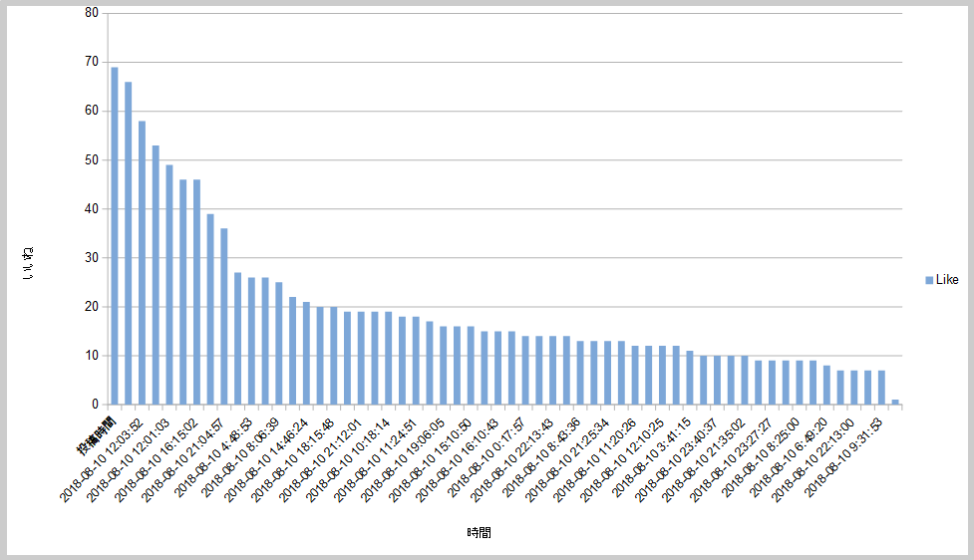
Task: Select the bar with value 25
Action: click(279, 344)
